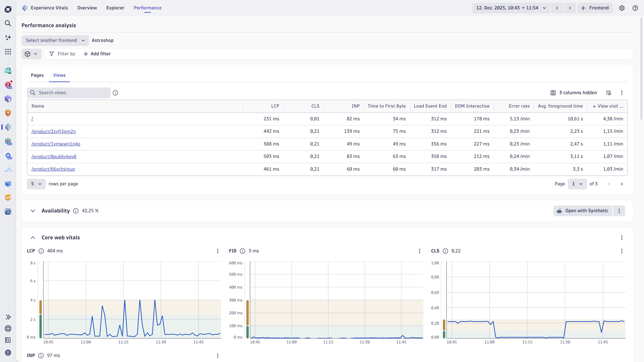Open global search from the sidebar

pos(8,23)
